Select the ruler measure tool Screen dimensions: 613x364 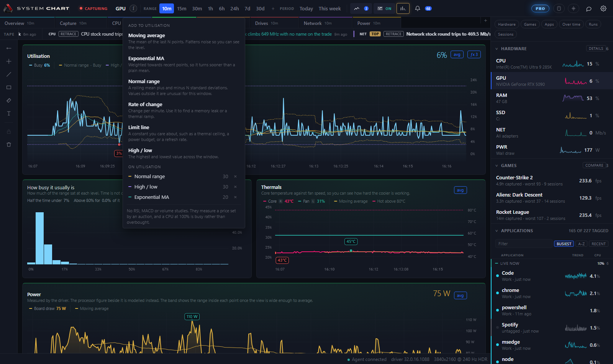9,100
